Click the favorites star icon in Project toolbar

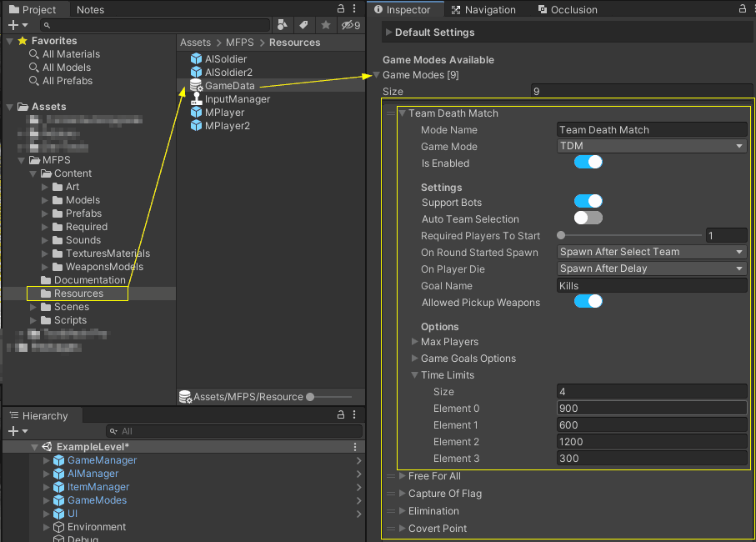tap(326, 25)
